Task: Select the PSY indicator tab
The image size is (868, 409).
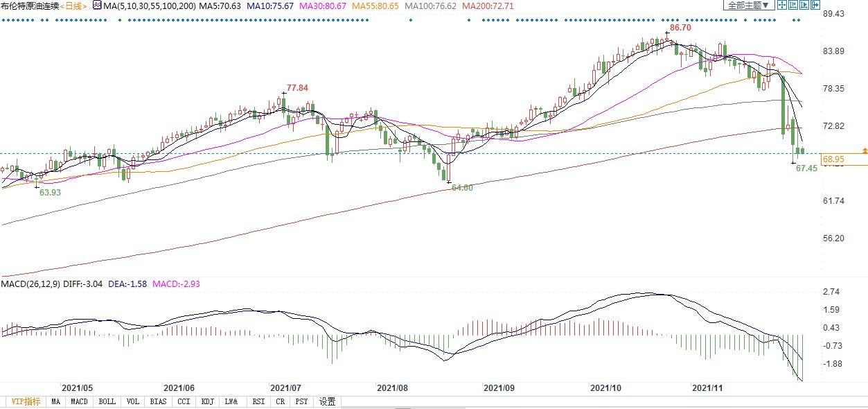Action: pyautogui.click(x=301, y=401)
